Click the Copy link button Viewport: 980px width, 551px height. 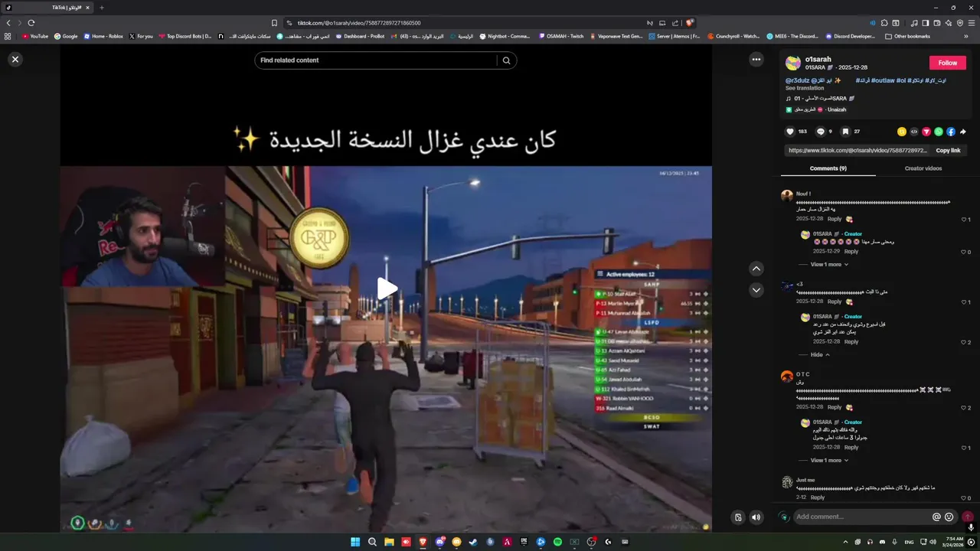(x=948, y=151)
